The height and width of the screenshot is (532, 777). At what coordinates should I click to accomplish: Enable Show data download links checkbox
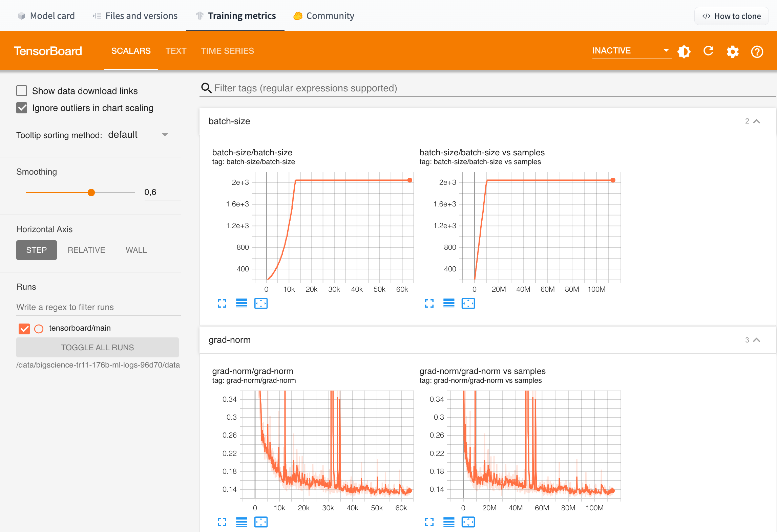tap(22, 91)
